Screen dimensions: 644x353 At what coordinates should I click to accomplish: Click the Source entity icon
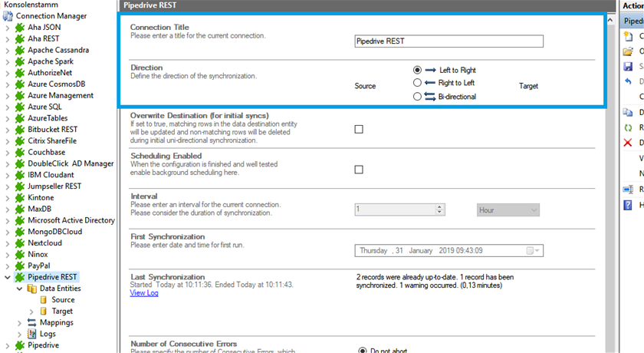pos(44,300)
